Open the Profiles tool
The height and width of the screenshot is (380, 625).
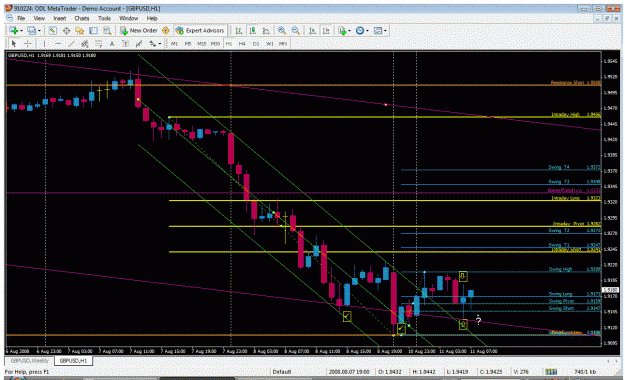pos(31,31)
